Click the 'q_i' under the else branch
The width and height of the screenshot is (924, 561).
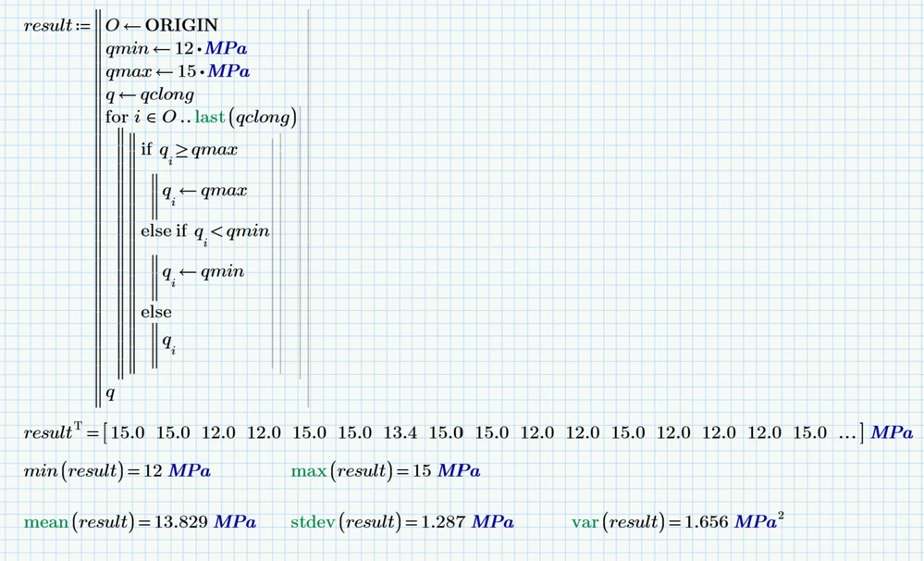pyautogui.click(x=169, y=343)
